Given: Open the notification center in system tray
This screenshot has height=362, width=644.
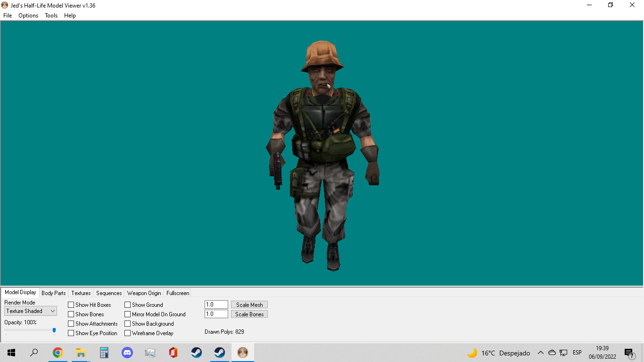Looking at the screenshot, I should tap(628, 352).
